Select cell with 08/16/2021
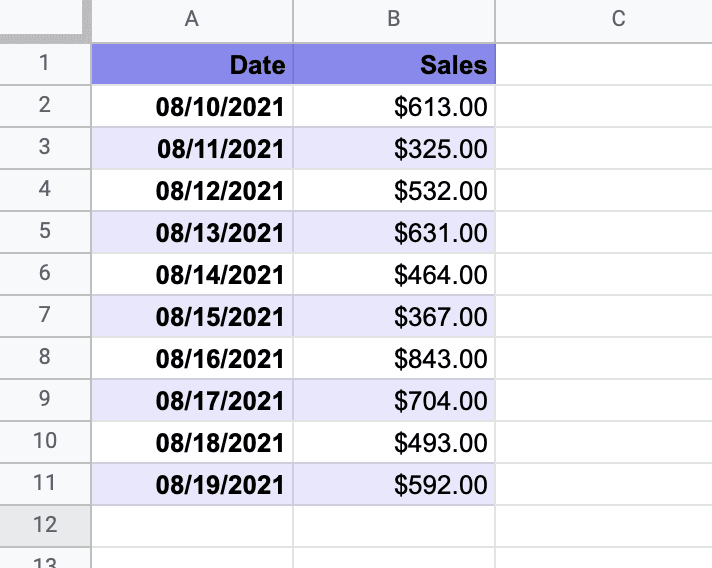The image size is (712, 568). pyautogui.click(x=193, y=358)
